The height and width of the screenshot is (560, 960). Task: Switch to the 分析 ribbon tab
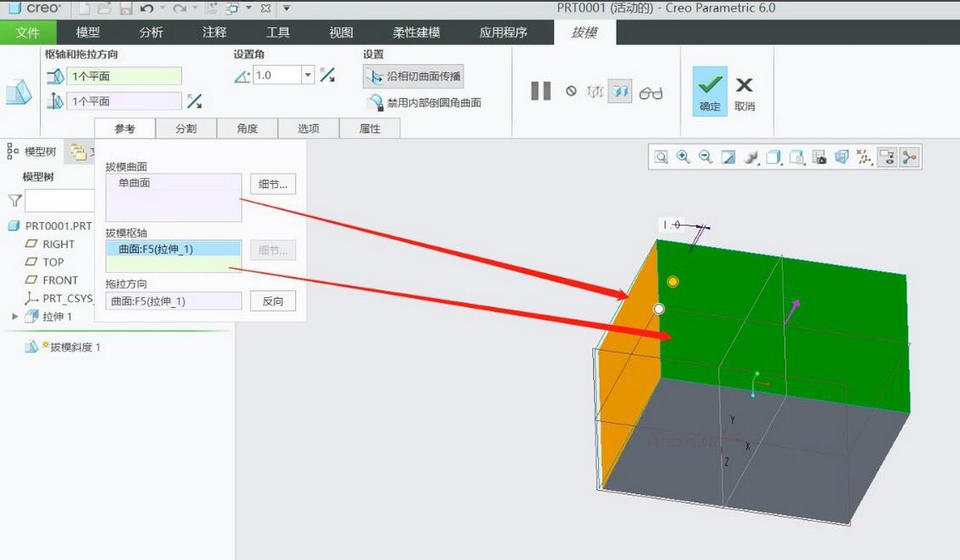coord(151,32)
